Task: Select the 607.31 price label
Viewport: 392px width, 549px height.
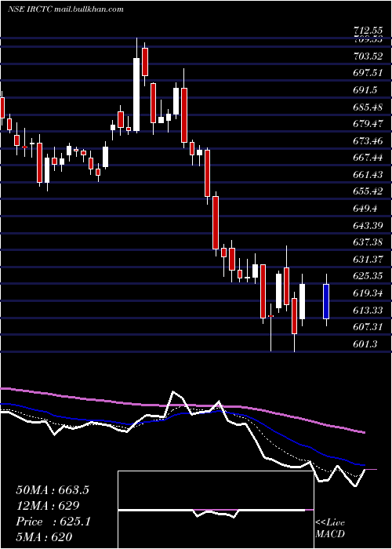Action: (x=368, y=327)
